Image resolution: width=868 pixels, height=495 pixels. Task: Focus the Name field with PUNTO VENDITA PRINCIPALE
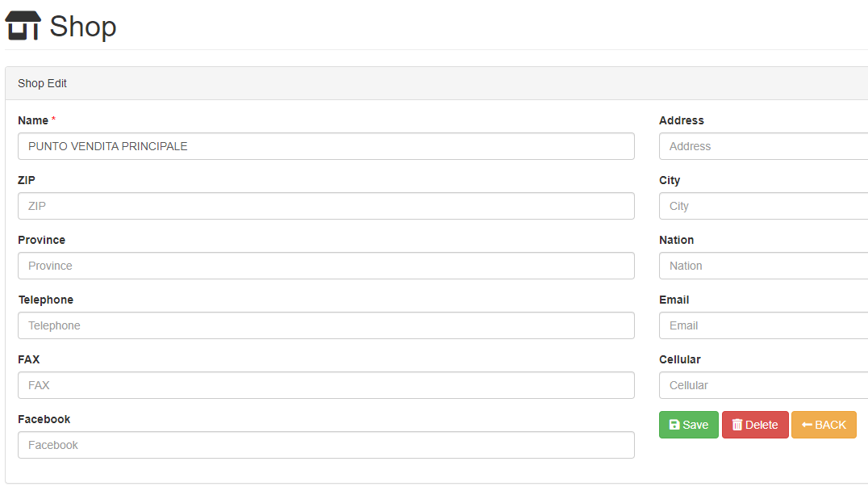[326, 146]
